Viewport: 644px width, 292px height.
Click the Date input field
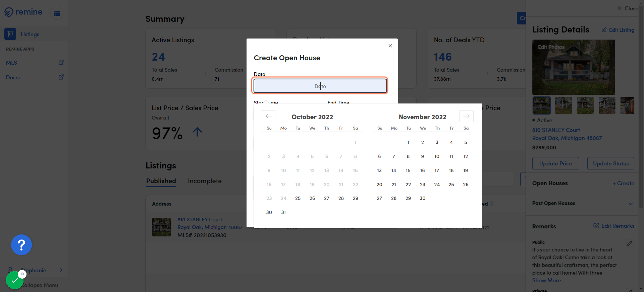[320, 86]
